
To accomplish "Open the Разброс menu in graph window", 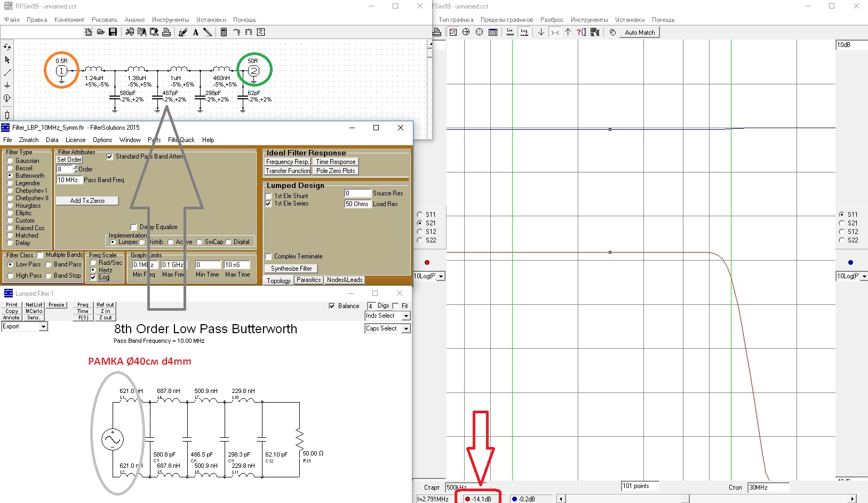I will [552, 20].
